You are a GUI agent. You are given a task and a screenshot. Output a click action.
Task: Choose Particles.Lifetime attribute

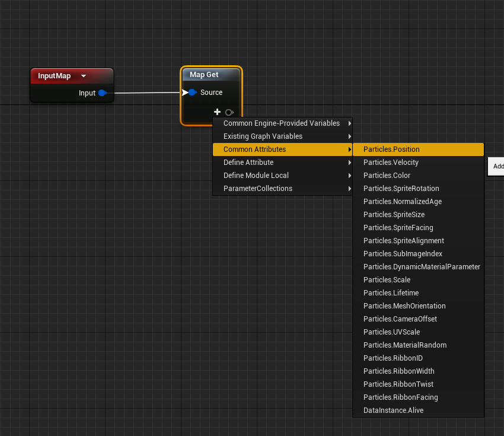[x=418, y=293]
